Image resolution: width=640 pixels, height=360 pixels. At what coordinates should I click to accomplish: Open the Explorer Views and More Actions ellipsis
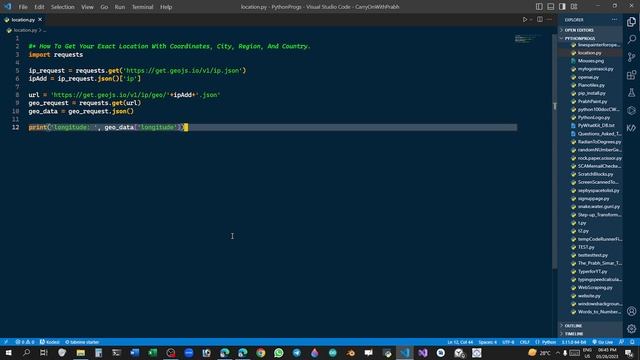coord(614,20)
